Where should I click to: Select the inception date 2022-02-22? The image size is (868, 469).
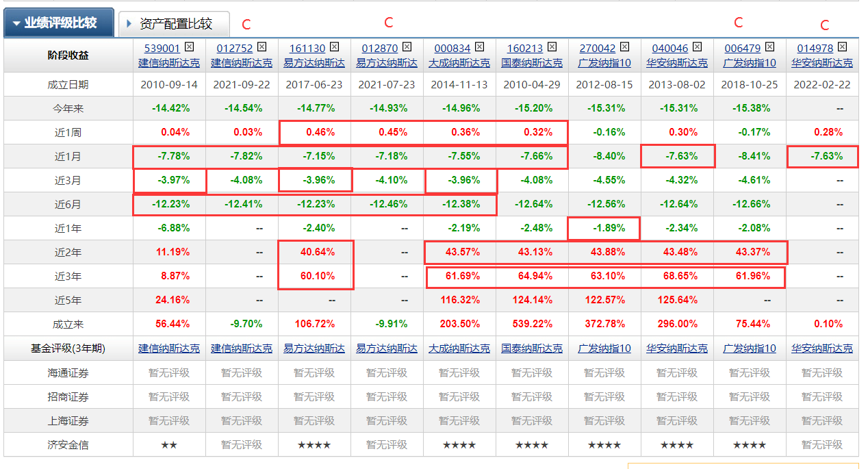822,85
